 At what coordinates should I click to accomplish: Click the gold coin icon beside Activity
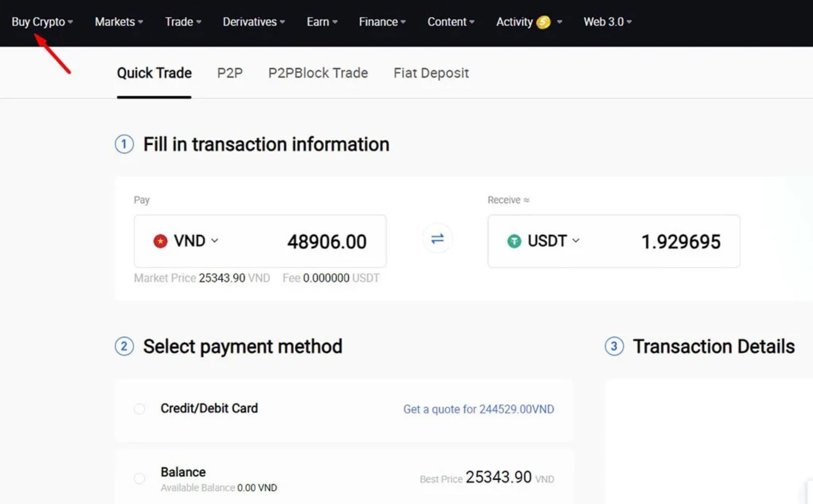coord(543,22)
